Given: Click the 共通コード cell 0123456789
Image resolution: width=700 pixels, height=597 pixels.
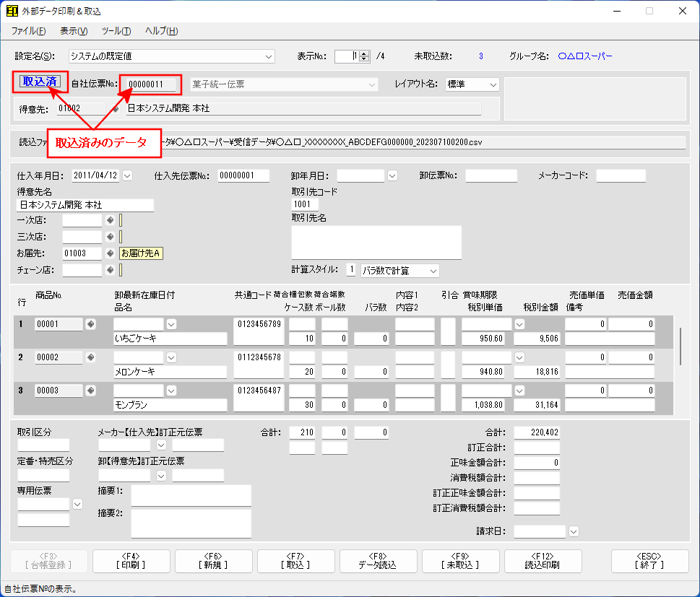Looking at the screenshot, I should click(x=259, y=331).
